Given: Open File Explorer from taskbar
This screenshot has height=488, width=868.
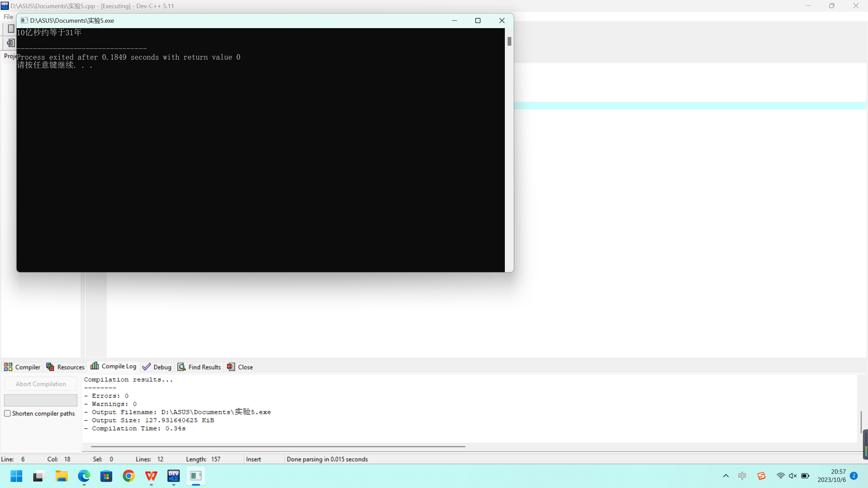Looking at the screenshot, I should click(x=62, y=476).
